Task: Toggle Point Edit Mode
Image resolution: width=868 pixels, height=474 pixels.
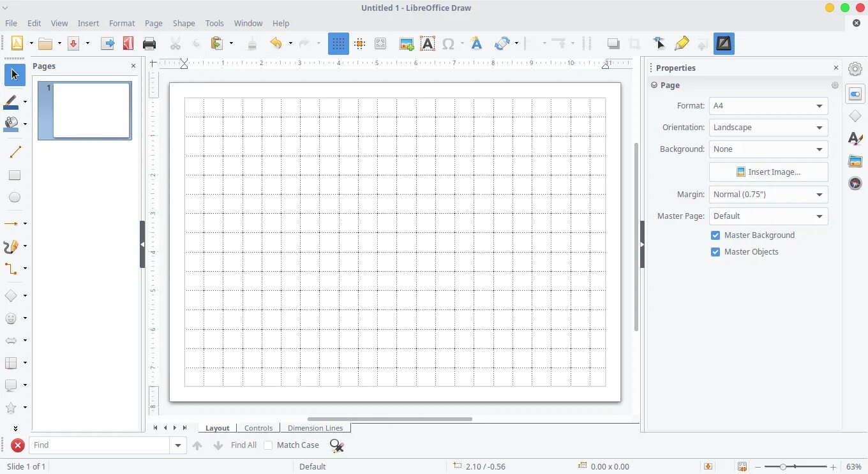Action: pos(660,43)
